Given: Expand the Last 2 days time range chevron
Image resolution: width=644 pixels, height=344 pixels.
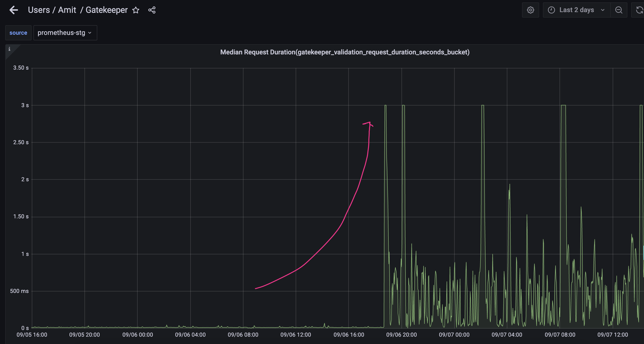Looking at the screenshot, I should (602, 10).
